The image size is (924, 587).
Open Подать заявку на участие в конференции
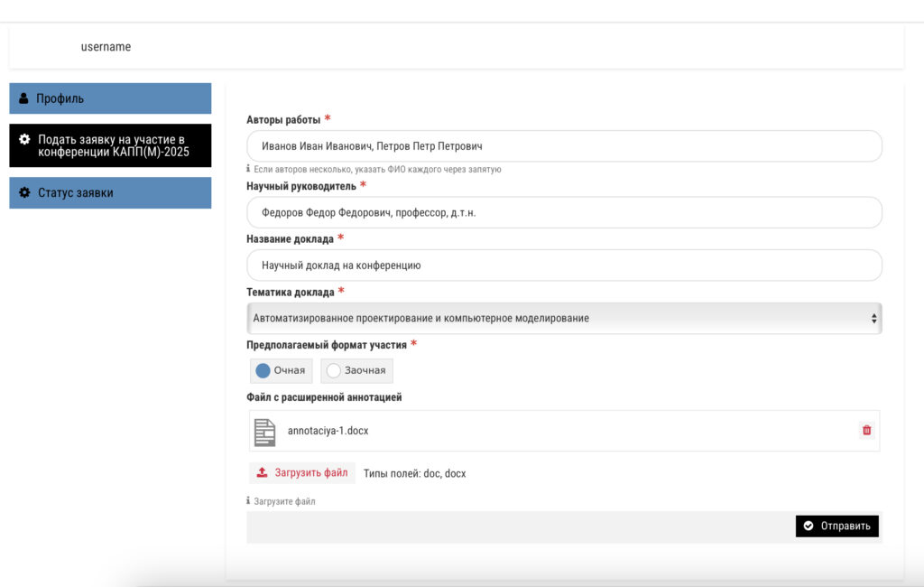pyautogui.click(x=110, y=145)
